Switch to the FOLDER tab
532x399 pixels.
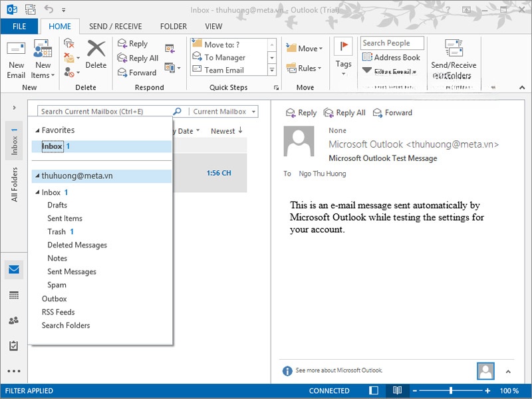click(x=174, y=26)
